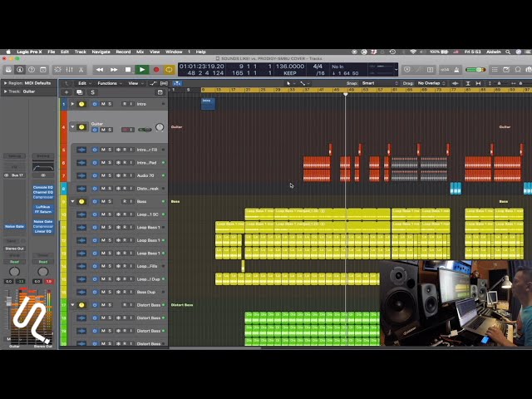Image resolution: width=532 pixels, height=399 pixels.
Task: Record-enable the Guitar track
Action: [x=125, y=130]
